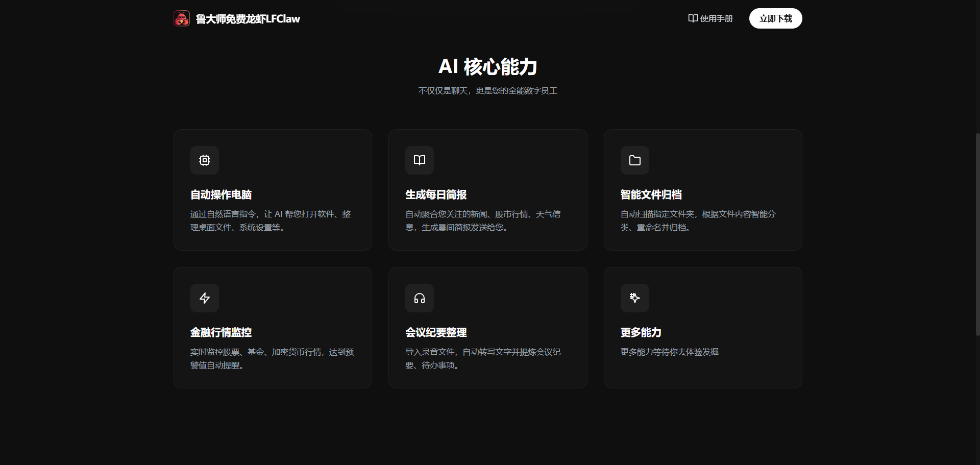The width and height of the screenshot is (980, 465).
Task: Click the folder icon for 智能文件归档
Action: [x=635, y=160]
